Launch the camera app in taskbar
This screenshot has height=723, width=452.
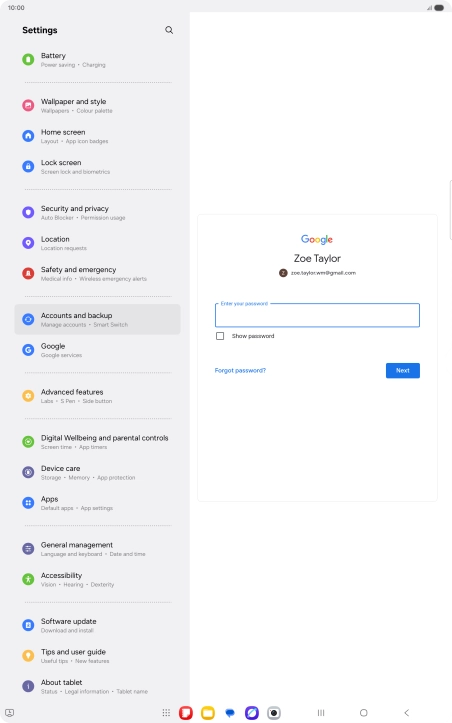pyautogui.click(x=274, y=713)
